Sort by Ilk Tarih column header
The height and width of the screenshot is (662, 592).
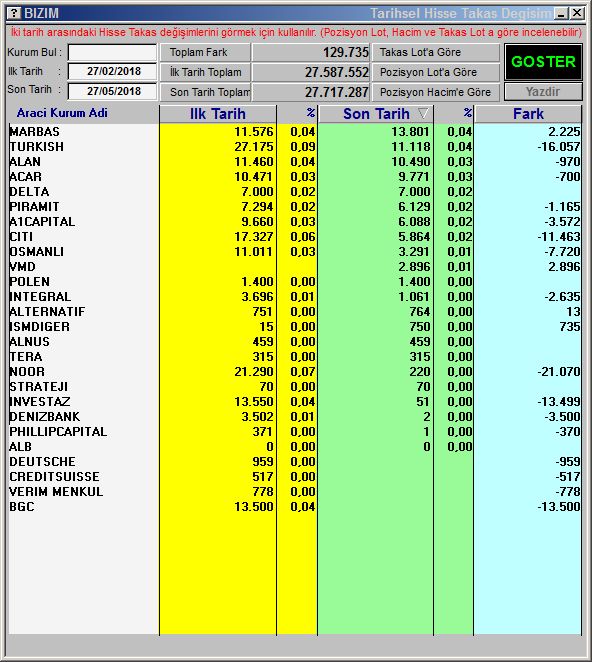pyautogui.click(x=217, y=114)
